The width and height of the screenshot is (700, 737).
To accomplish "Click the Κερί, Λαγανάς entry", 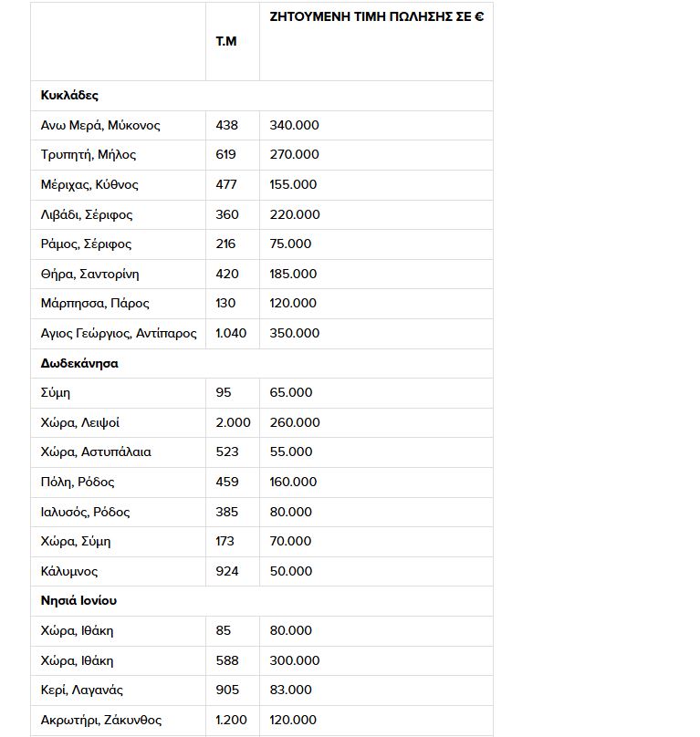I will point(82,690).
